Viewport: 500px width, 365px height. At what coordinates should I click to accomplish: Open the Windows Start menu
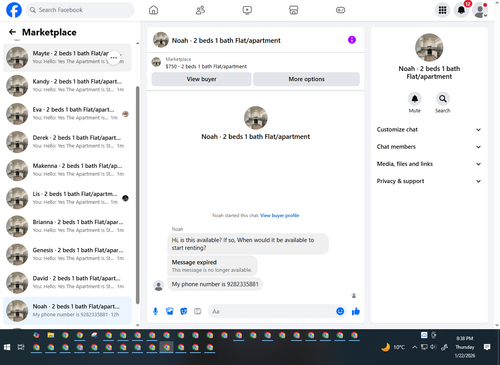7,347
